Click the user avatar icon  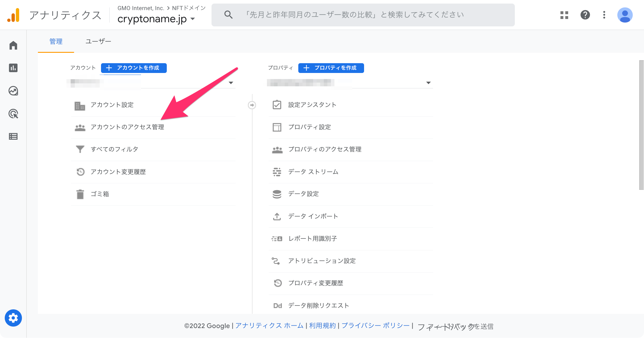pyautogui.click(x=625, y=15)
